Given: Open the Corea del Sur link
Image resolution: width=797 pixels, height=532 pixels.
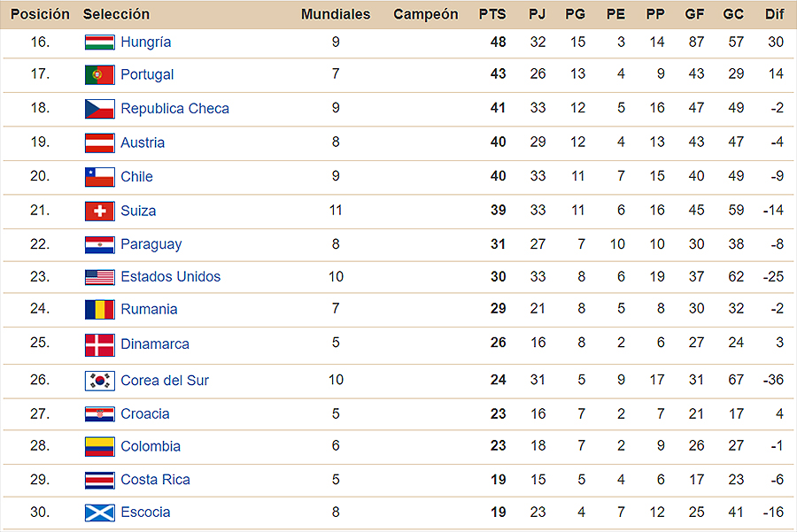Looking at the screenshot, I should (165, 381).
